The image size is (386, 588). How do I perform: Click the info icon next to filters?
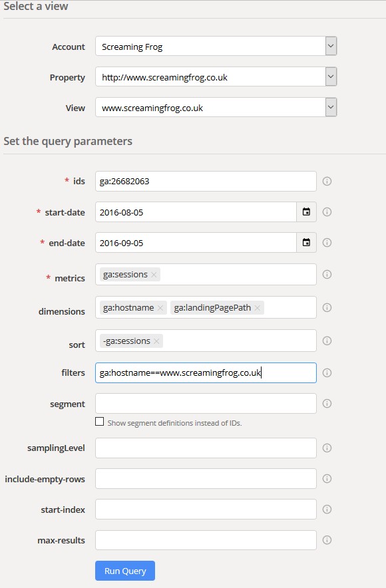(327, 372)
